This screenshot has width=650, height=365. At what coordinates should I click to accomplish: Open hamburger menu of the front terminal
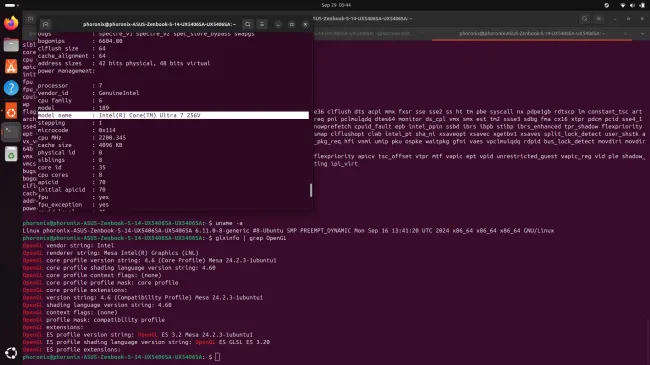click(262, 24)
